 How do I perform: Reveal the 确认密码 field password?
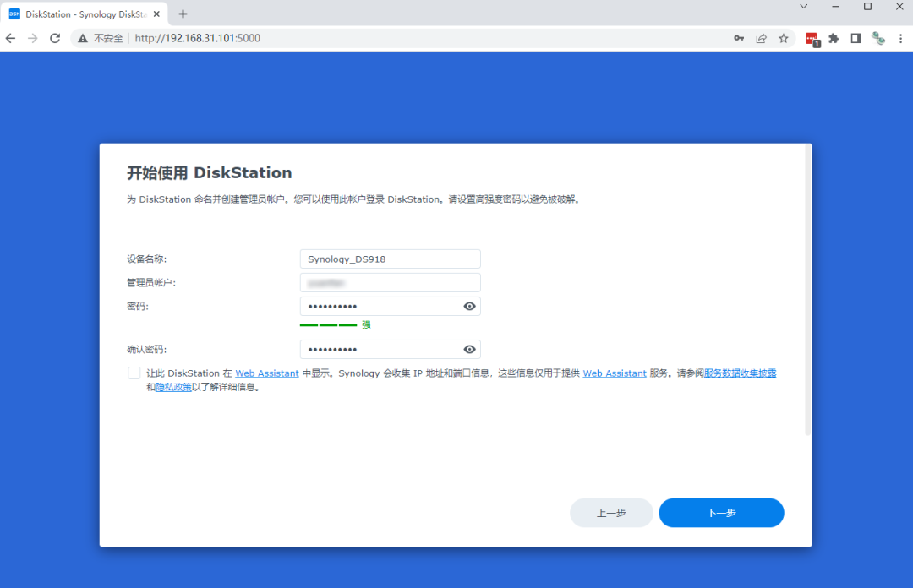pos(470,350)
